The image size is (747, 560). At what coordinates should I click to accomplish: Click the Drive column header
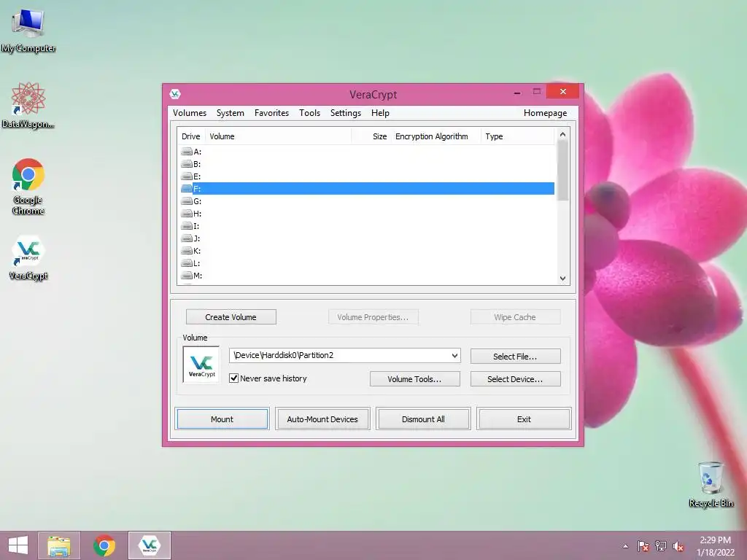[191, 136]
